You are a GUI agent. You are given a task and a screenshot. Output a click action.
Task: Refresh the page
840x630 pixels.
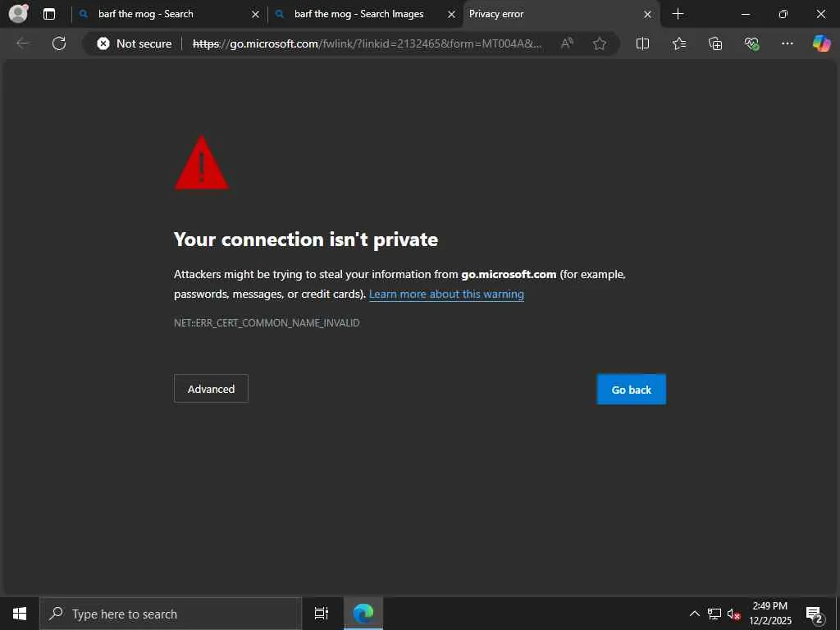coord(59,43)
